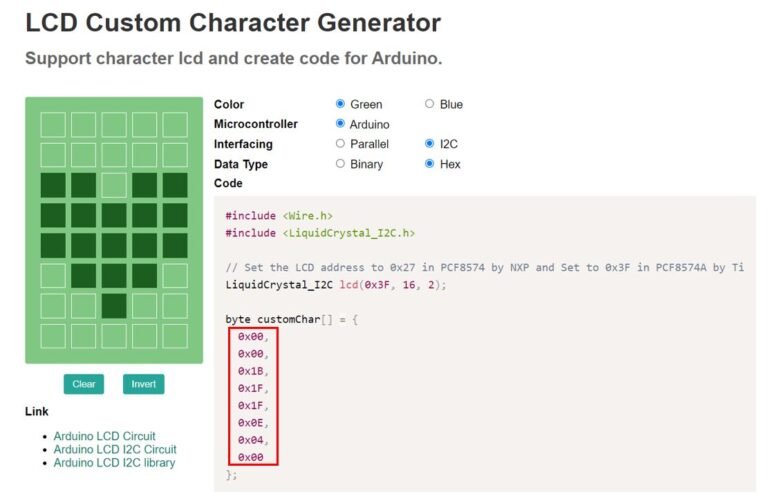Screen dimensions: 768x501
Task: Select the Blue color radio button
Action: click(x=430, y=104)
